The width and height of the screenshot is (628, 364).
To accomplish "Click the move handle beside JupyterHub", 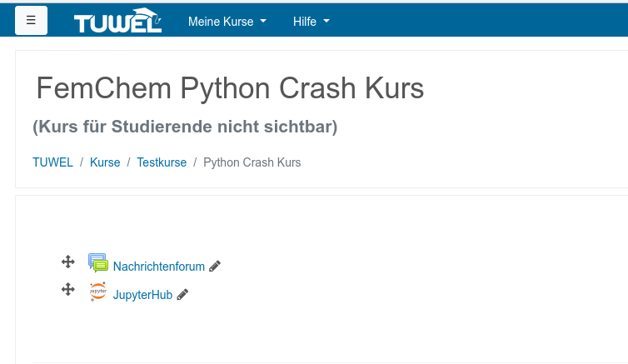I will tap(68, 290).
